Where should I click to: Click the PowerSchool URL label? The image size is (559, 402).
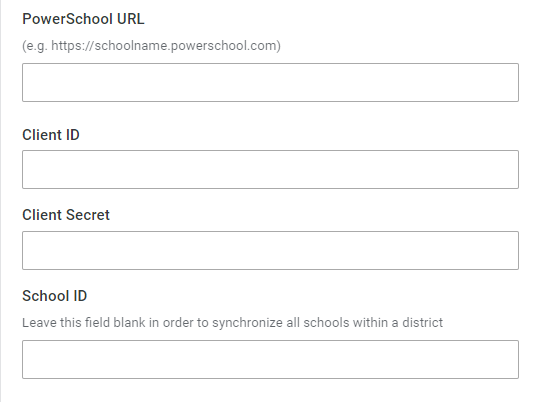point(83,19)
